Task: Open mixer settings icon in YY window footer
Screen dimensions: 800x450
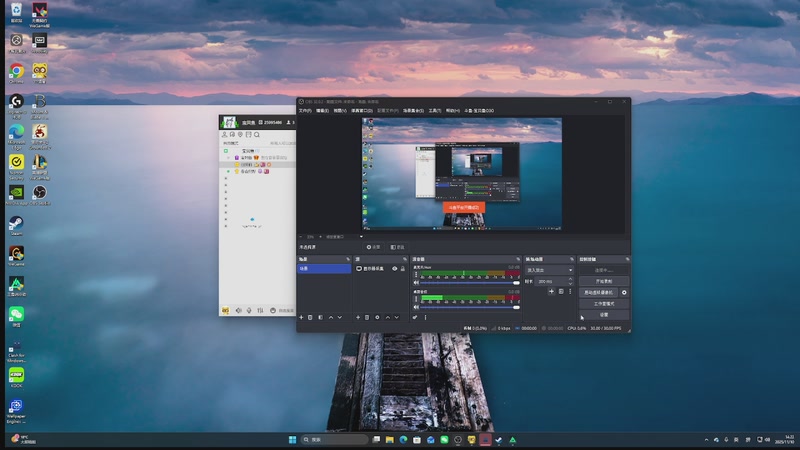Action: (x=260, y=310)
